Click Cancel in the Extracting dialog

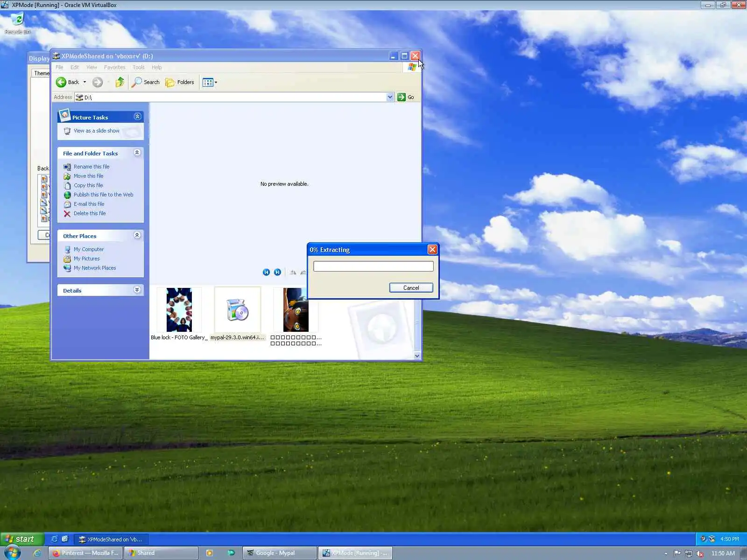(x=411, y=288)
